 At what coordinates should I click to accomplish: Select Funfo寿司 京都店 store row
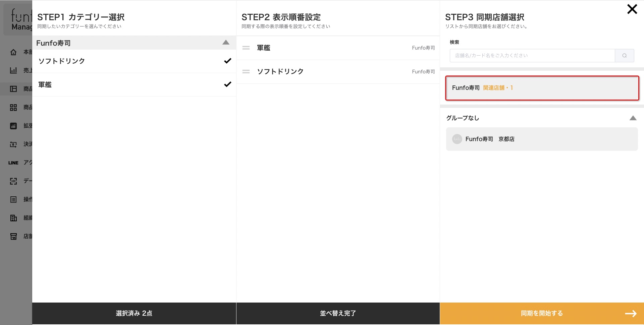[x=542, y=139]
